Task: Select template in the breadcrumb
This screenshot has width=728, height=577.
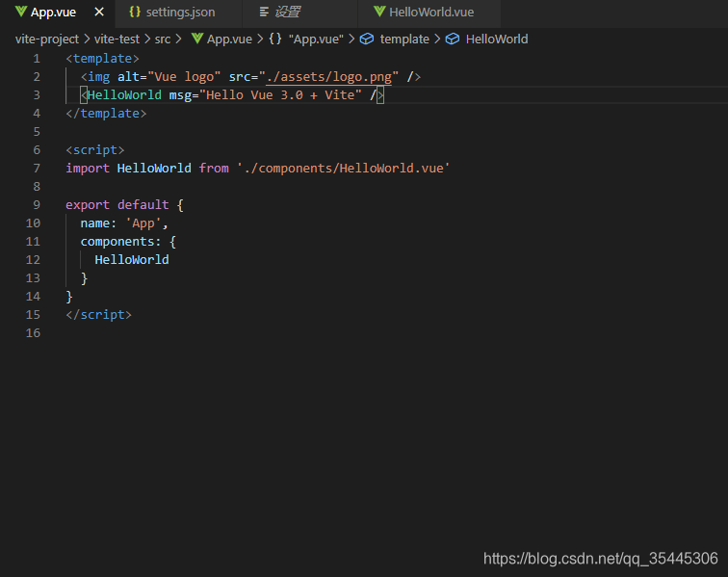Action: pyautogui.click(x=404, y=39)
